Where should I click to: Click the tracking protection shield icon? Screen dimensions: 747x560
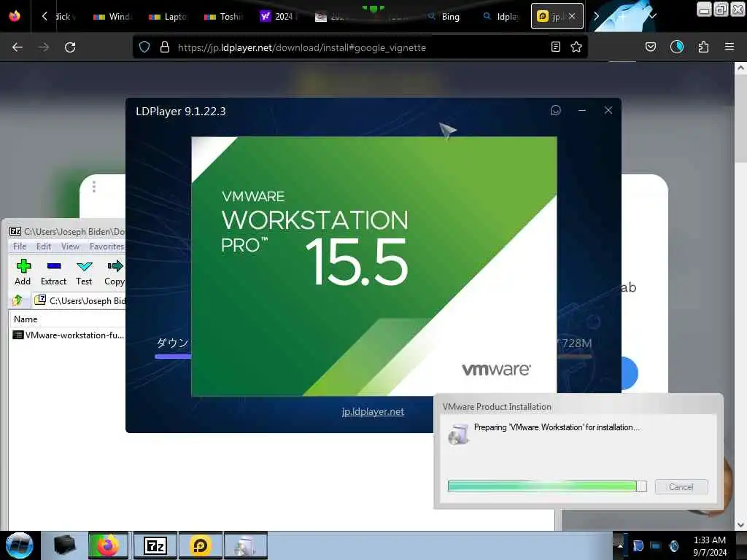(x=144, y=47)
